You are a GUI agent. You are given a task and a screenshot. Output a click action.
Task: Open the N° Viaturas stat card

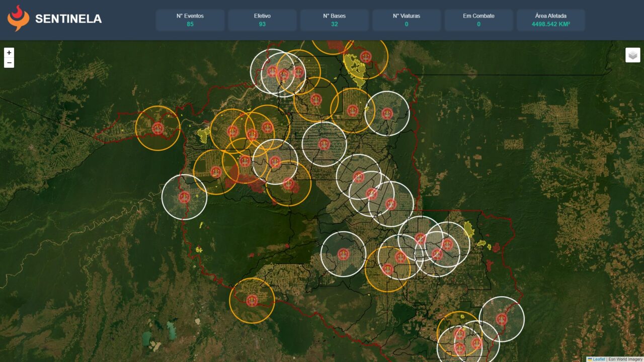pos(407,20)
